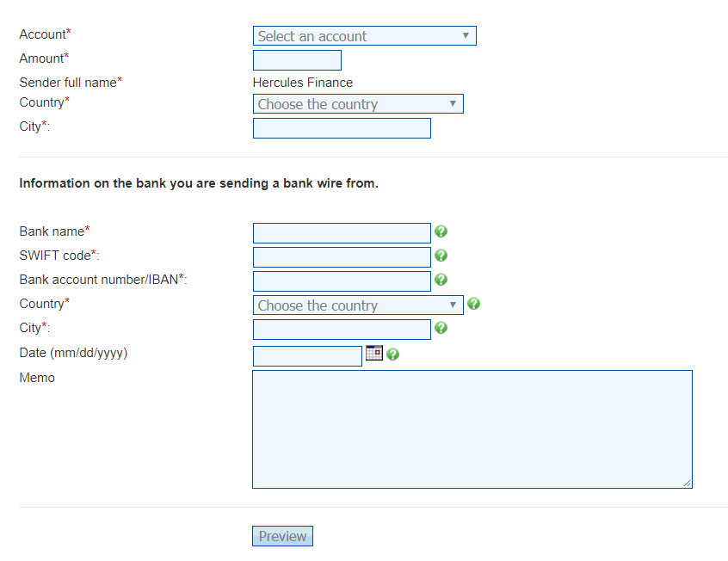Image resolution: width=728 pixels, height=561 pixels.
Task: Click the help icon beside bank City field
Action: pos(441,328)
